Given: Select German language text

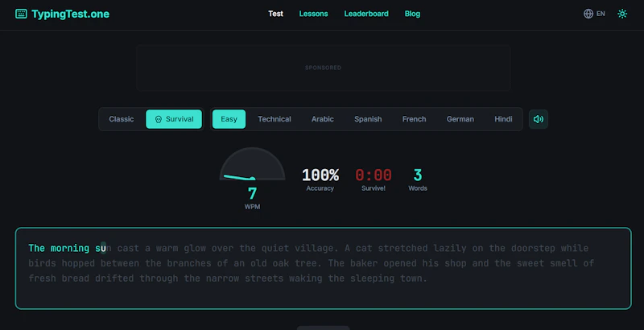Looking at the screenshot, I should click(x=460, y=119).
